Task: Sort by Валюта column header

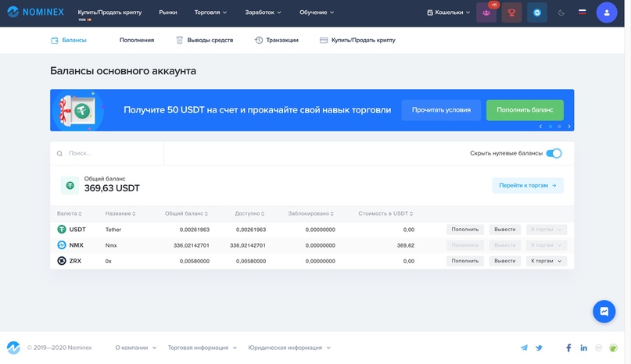Action: click(x=70, y=213)
